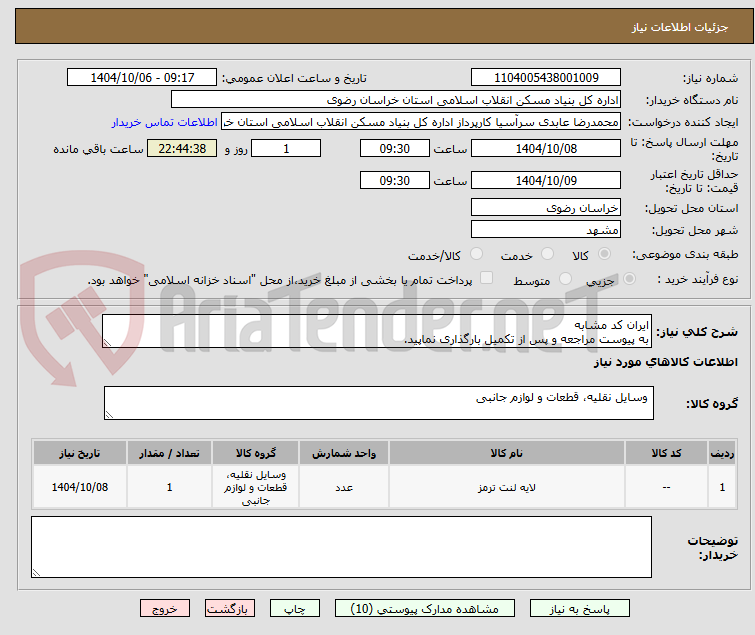Click the price validity time 09:30 field

394,180
